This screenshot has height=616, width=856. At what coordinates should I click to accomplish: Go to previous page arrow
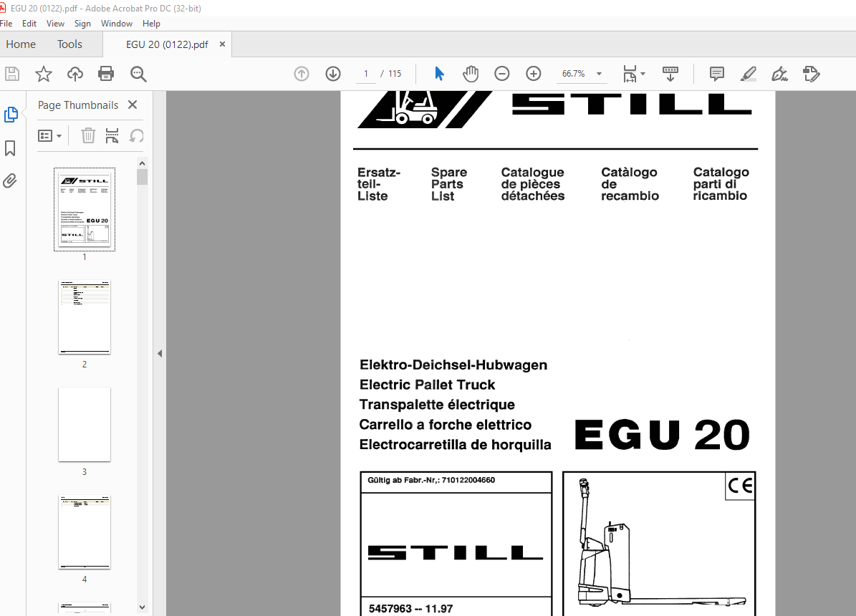(x=302, y=74)
